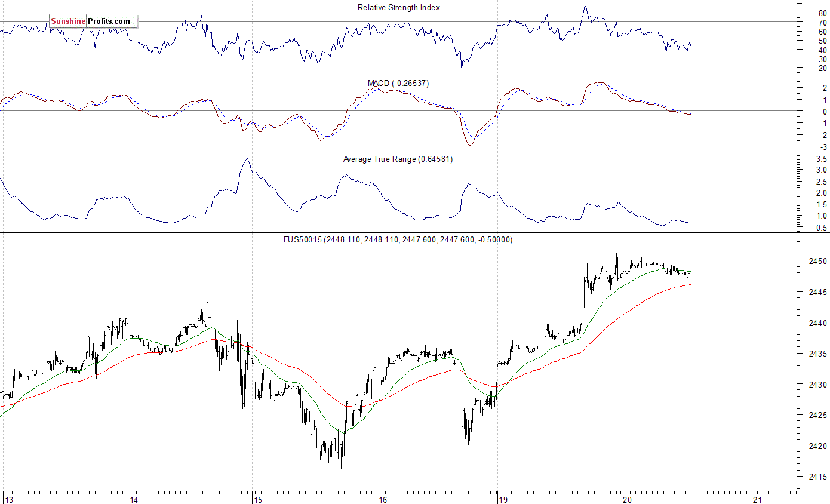830x504 pixels.
Task: Click date label 15 on the time axis
Action: pos(258,499)
